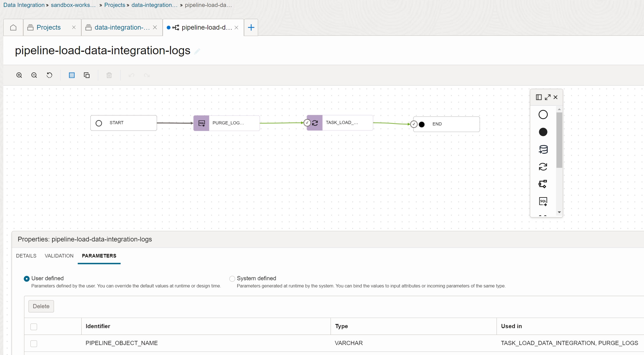Close the Projects tab

[x=74, y=27]
